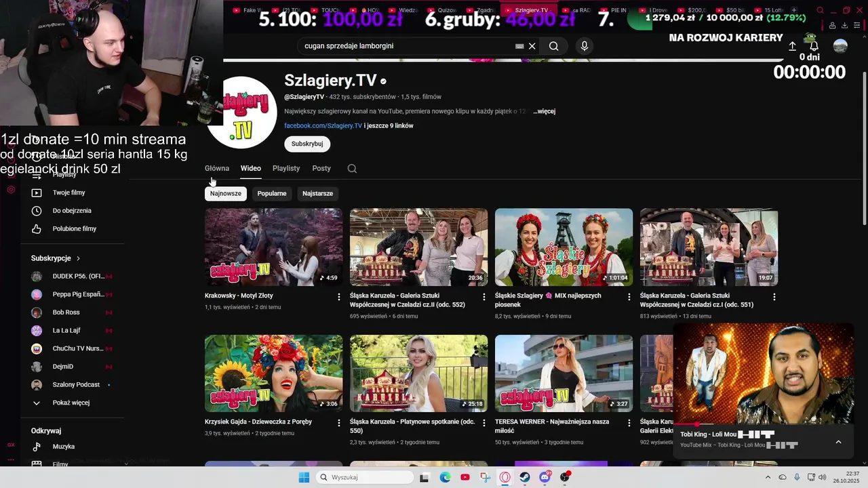The height and width of the screenshot is (488, 868).
Task: Open options menu for Krzysiek Gajda video
Action: click(339, 423)
